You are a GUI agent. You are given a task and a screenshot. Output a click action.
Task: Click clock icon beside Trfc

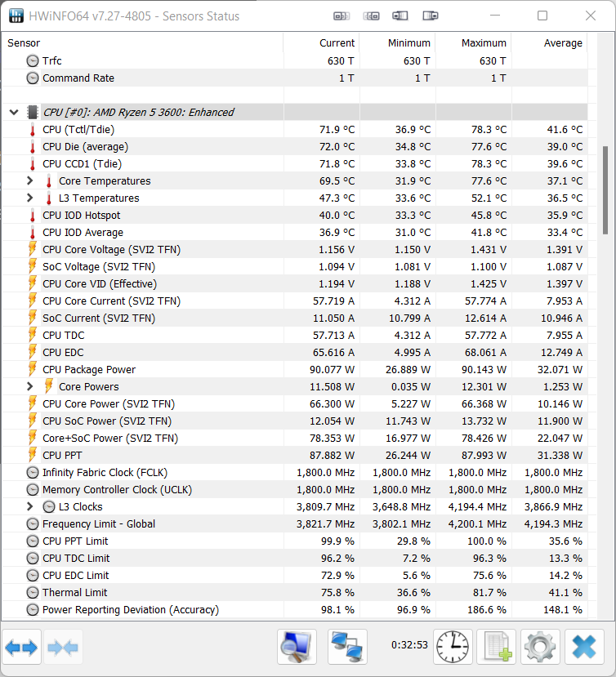coord(33,61)
